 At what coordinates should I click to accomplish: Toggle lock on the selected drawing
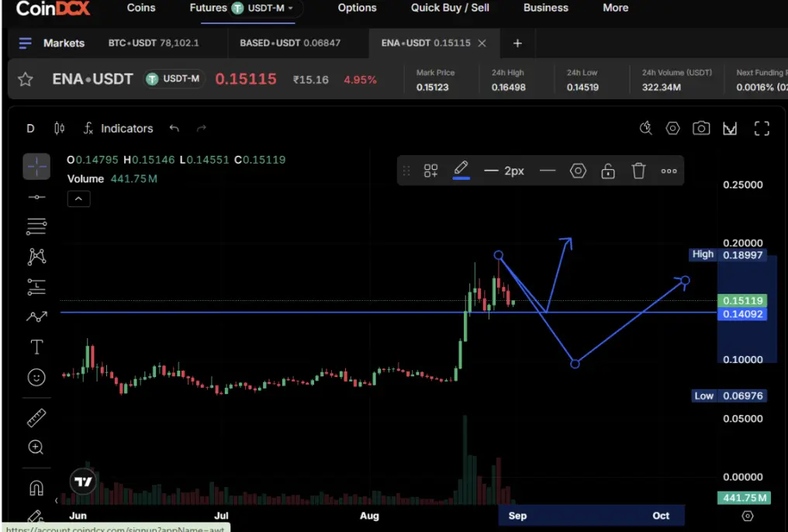tap(608, 171)
